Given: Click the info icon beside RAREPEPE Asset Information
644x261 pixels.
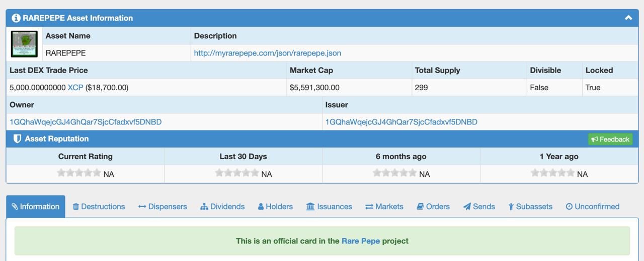Looking at the screenshot, I should (16, 18).
